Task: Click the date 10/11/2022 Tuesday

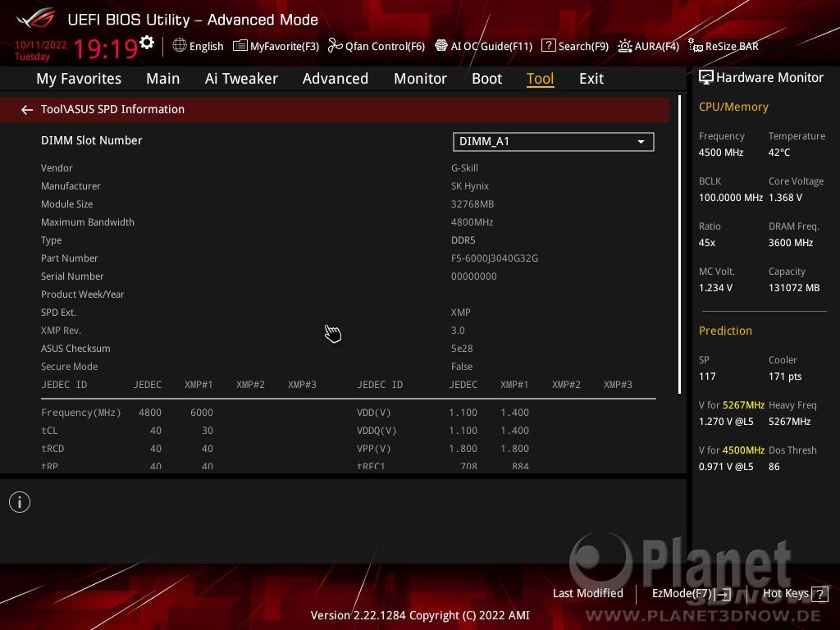Action: pos(40,50)
